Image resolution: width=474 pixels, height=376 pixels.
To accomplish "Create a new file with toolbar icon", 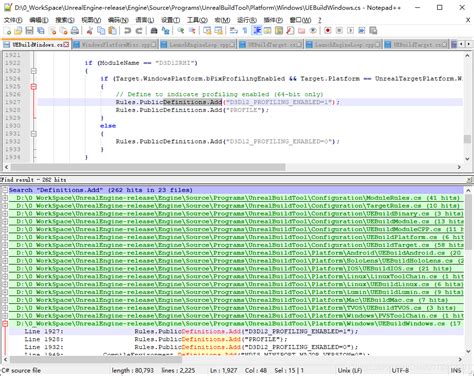I will point(7,31).
